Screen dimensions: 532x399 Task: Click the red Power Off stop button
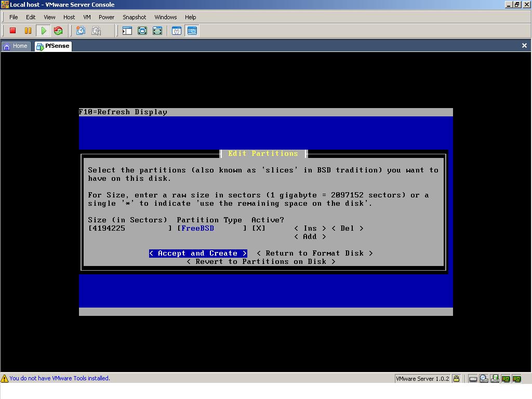click(13, 31)
